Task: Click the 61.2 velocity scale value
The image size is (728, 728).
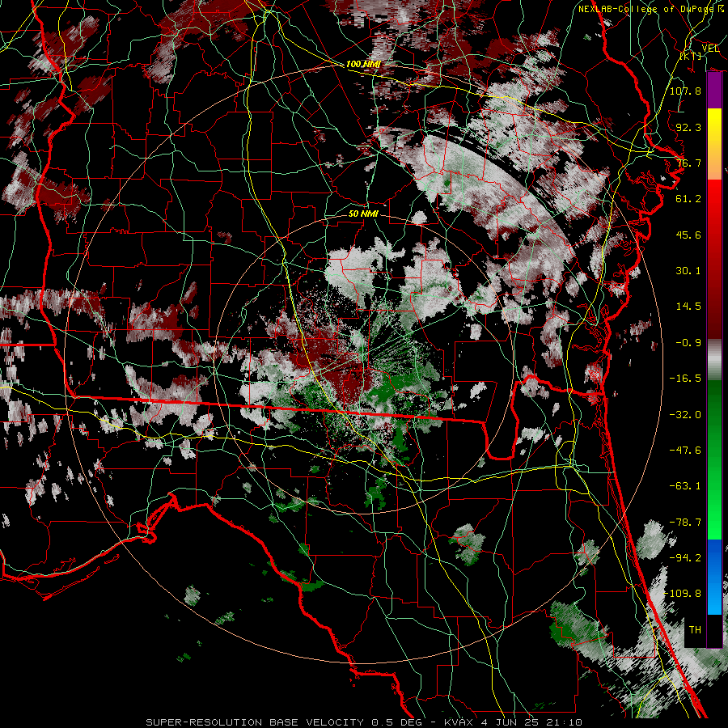Action: [x=688, y=199]
